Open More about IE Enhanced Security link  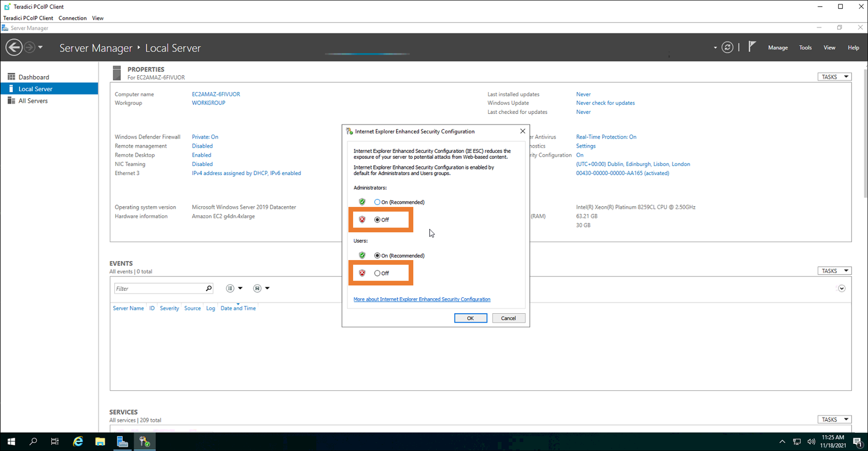click(x=422, y=300)
